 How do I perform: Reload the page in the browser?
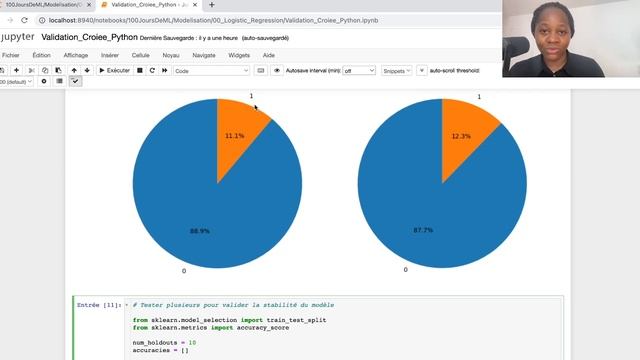click(24, 20)
